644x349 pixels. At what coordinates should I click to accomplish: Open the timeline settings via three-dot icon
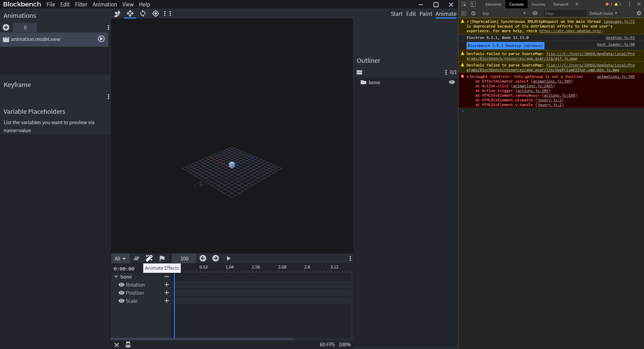(x=350, y=258)
